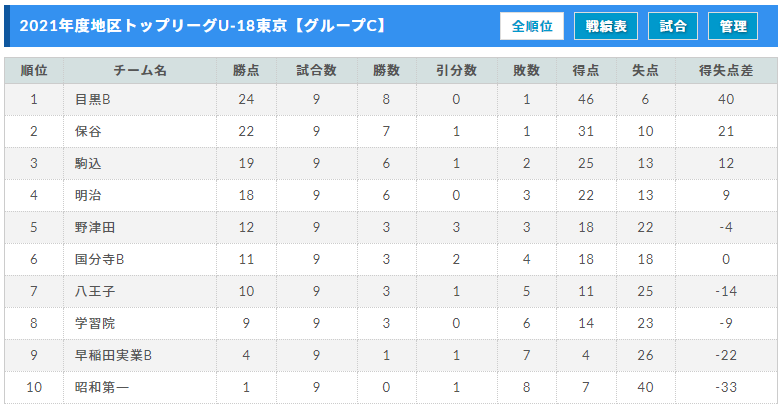The image size is (781, 408).
Task: Switch to the 全順位 tab
Action: tap(532, 27)
